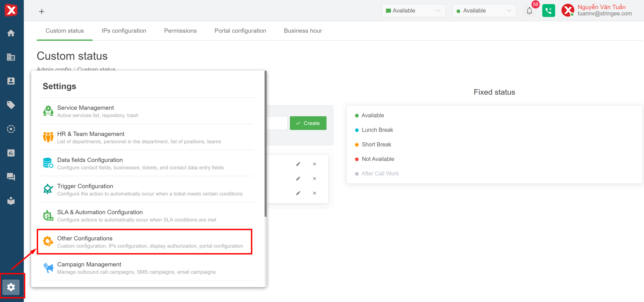Click the plus icon to add tab
This screenshot has width=644, height=302.
tap(42, 11)
